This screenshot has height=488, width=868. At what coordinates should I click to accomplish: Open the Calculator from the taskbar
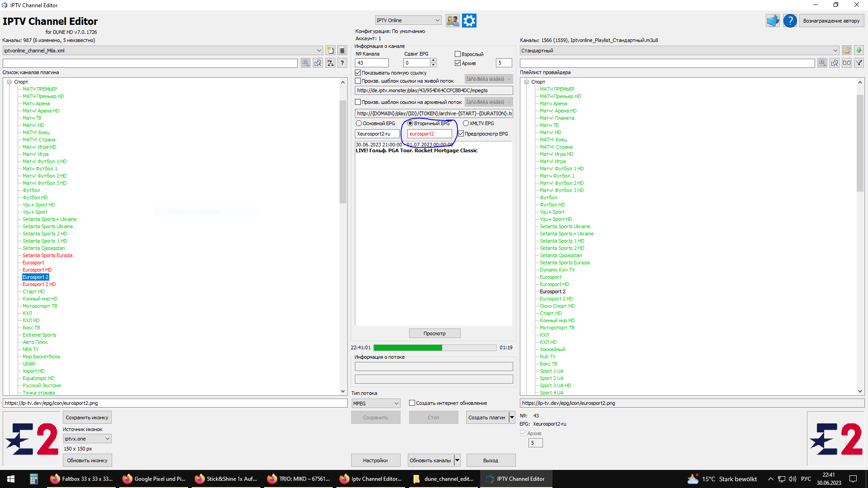(x=33, y=479)
